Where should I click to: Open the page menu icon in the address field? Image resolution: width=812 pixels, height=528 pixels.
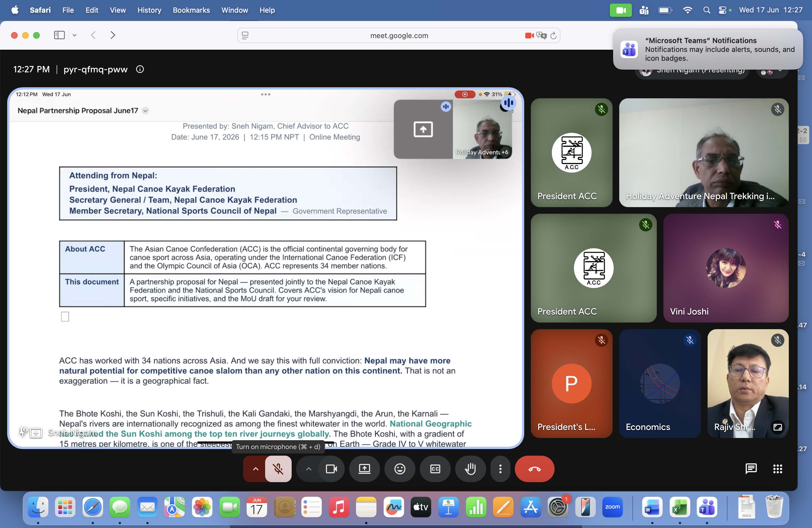click(x=245, y=35)
